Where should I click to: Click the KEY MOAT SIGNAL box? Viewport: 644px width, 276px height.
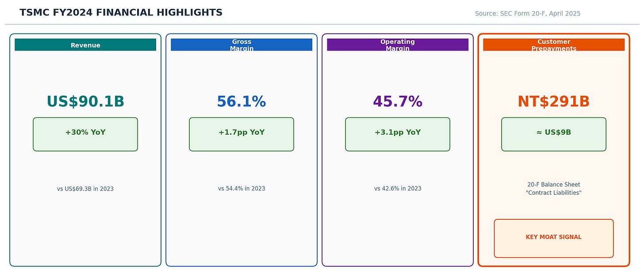pos(554,238)
